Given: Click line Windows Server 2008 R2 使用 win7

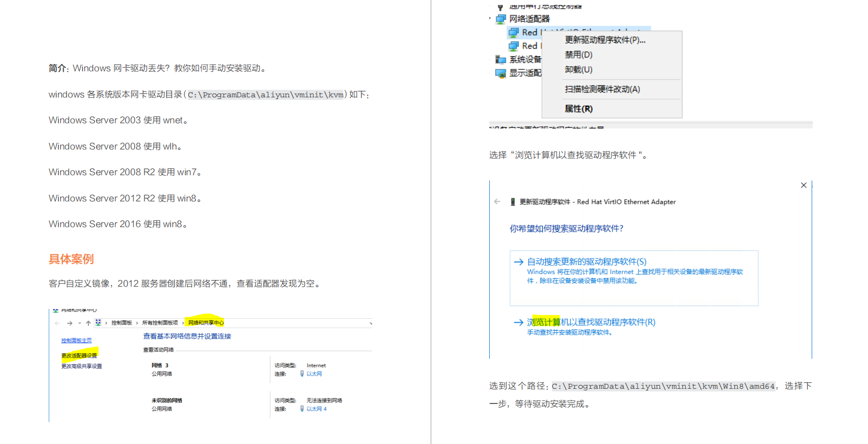Looking at the screenshot, I should tap(125, 172).
